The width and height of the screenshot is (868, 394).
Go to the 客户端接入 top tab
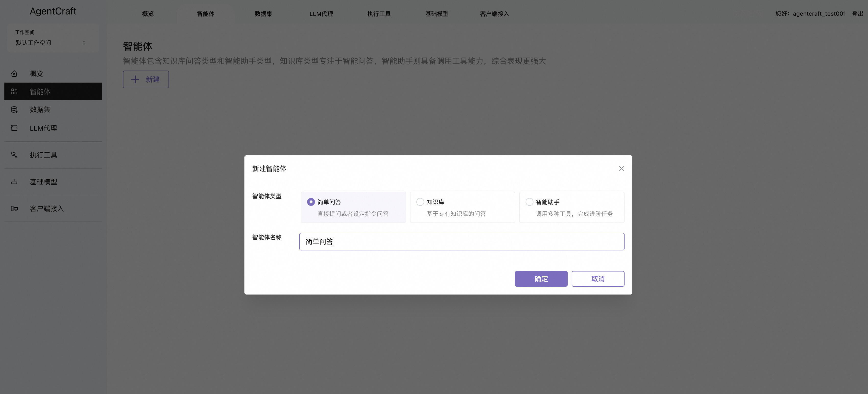tap(494, 14)
